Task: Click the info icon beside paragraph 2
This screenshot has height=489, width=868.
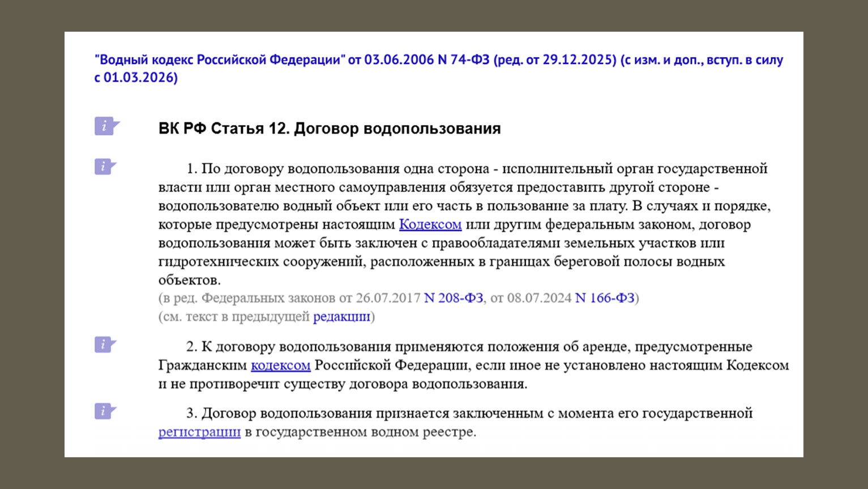Action: coord(104,345)
